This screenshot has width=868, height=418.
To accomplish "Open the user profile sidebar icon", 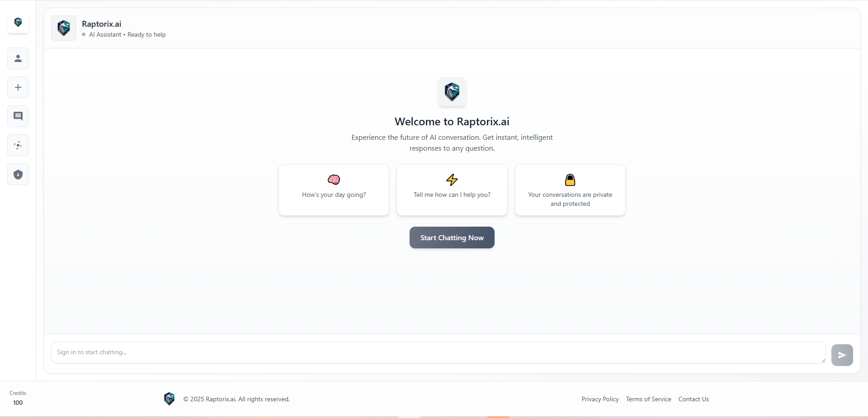I will [18, 58].
